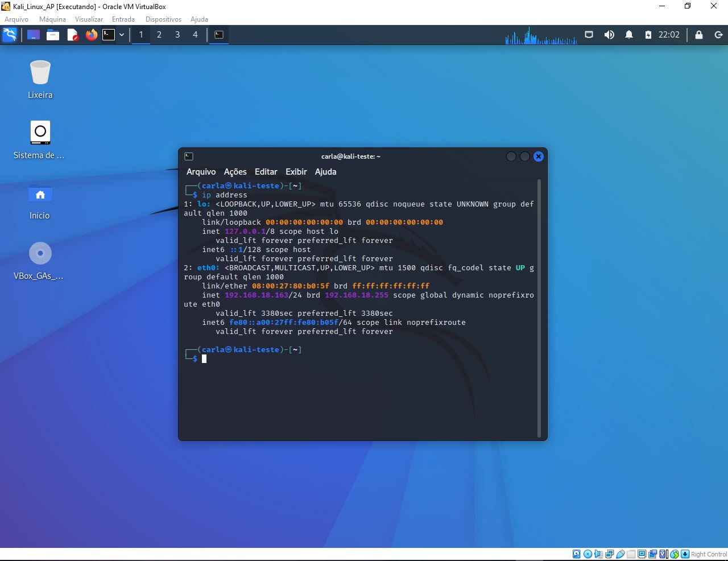Image resolution: width=728 pixels, height=561 pixels.
Task: Open the Kali applications menu
Action: tap(10, 35)
